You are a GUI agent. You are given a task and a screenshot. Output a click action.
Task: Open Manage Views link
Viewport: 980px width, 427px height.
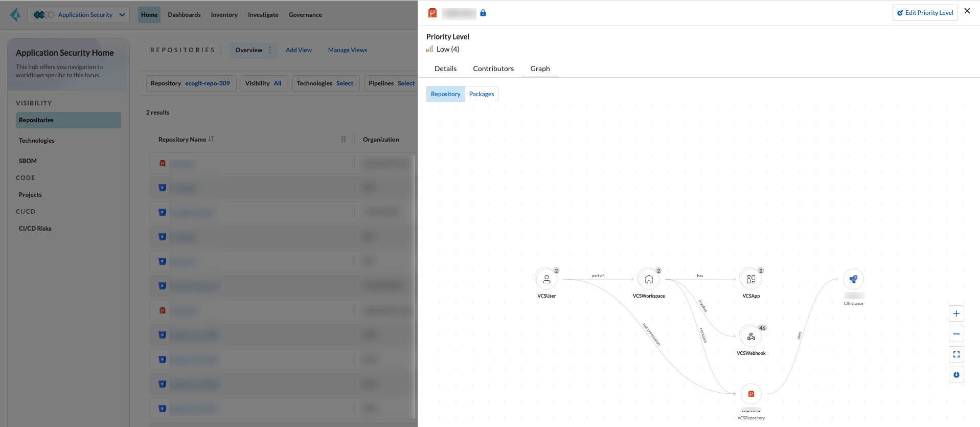tap(348, 50)
